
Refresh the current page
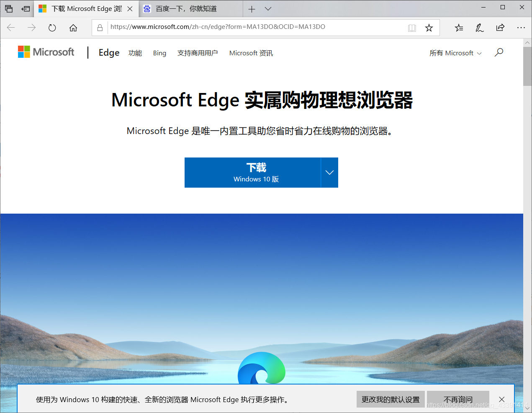point(52,28)
